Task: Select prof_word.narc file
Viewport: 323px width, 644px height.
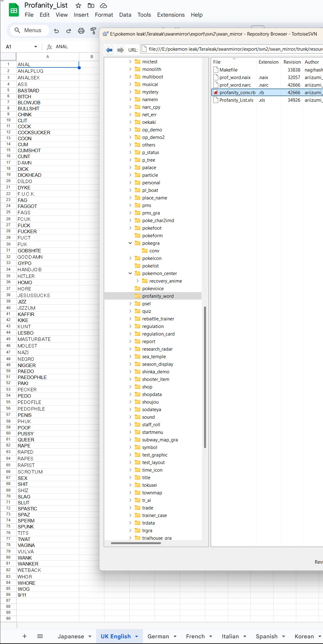Action: (x=235, y=85)
